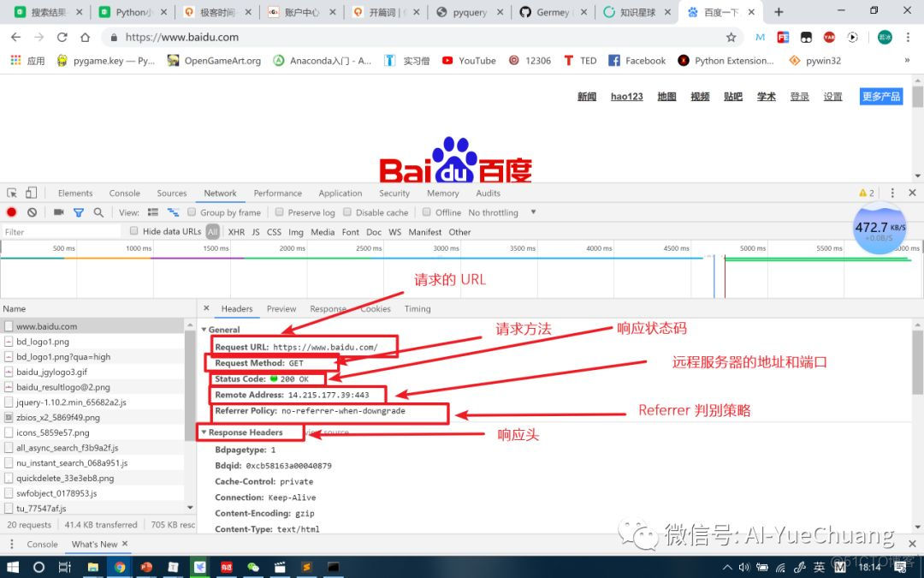Click the warnings count icon
This screenshot has width=924, height=578.
(x=866, y=193)
